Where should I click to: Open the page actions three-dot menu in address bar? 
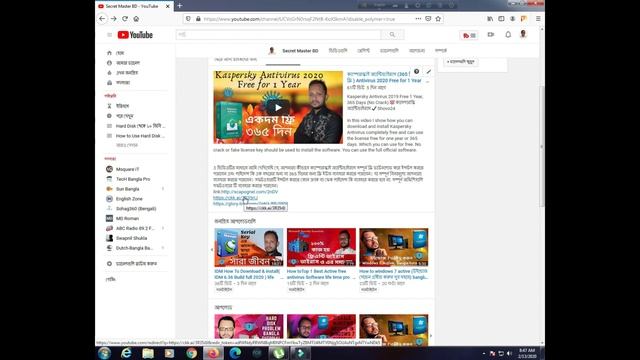pyautogui.click(x=418, y=19)
